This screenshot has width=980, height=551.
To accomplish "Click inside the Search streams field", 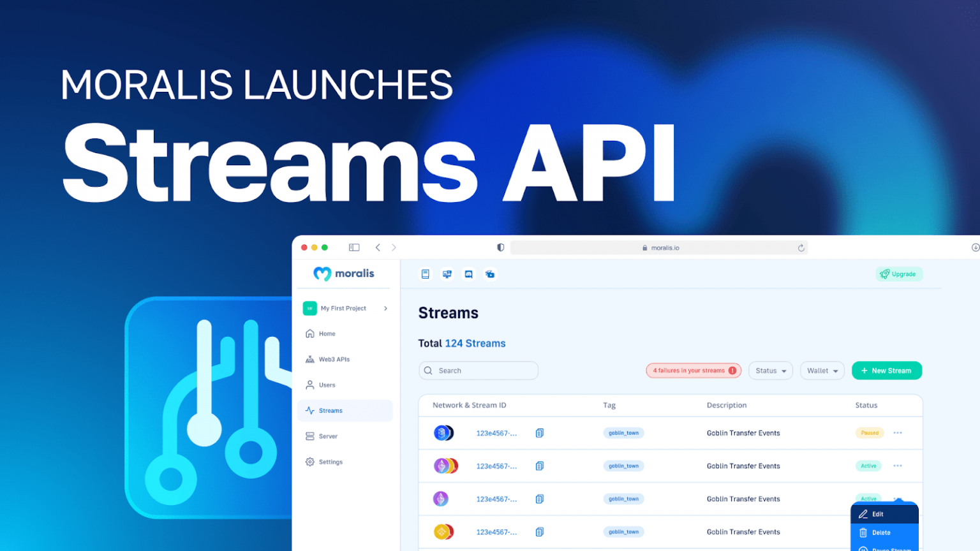I will [x=478, y=370].
